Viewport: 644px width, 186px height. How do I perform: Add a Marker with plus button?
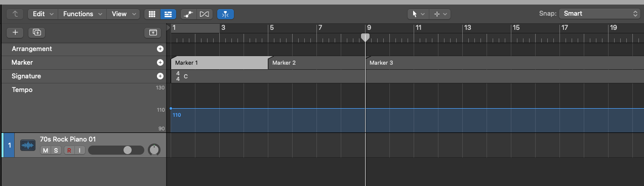[x=160, y=63]
